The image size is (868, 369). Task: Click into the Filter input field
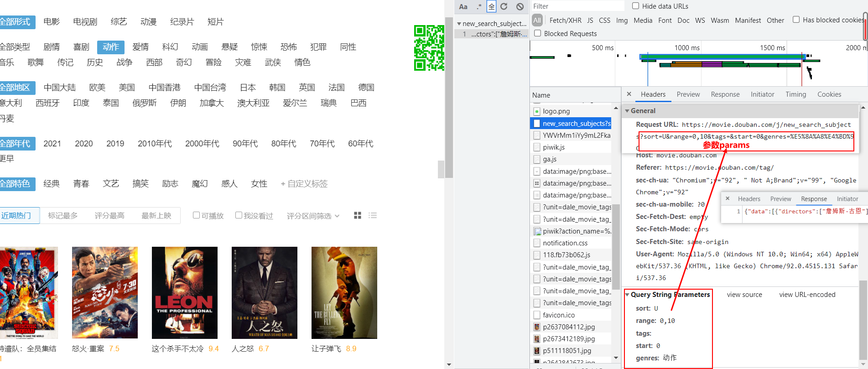point(577,6)
